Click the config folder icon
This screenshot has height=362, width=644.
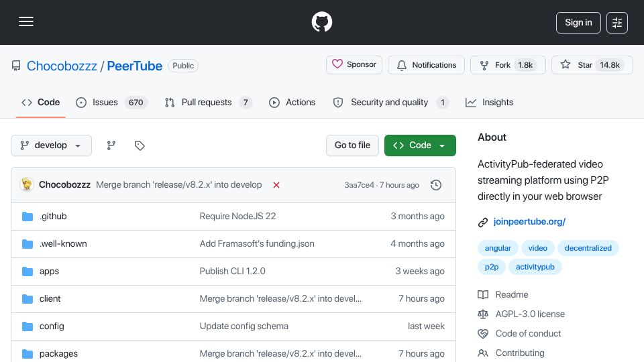(28, 326)
